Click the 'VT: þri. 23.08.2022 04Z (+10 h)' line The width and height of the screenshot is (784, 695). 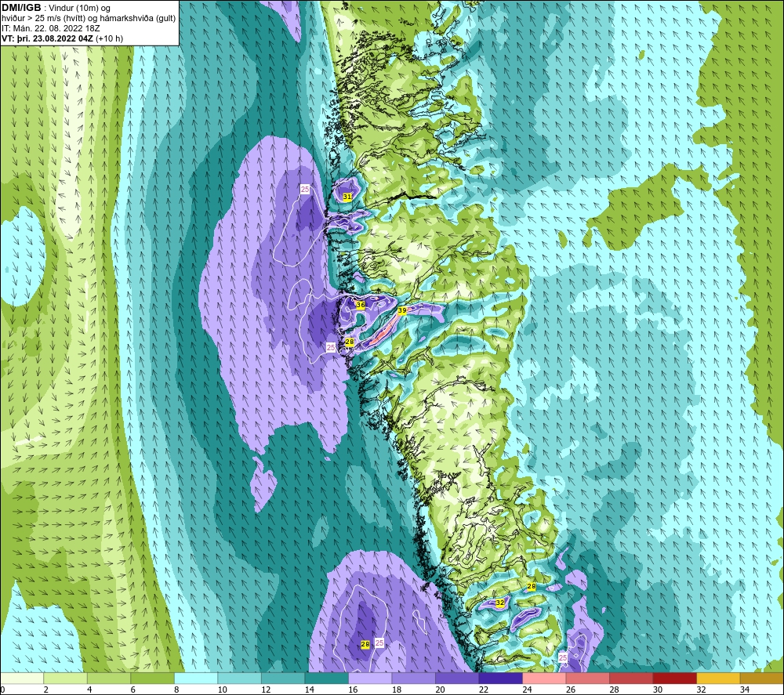[62, 38]
